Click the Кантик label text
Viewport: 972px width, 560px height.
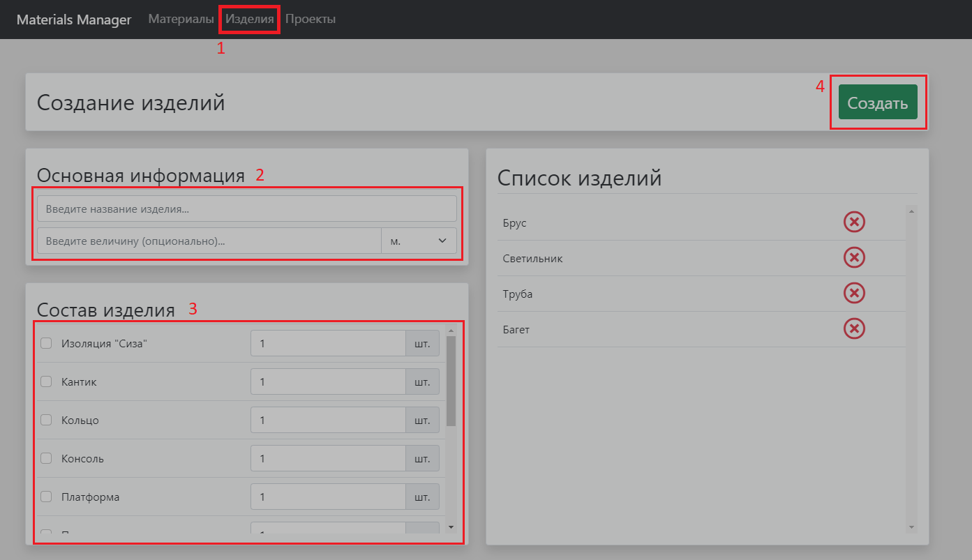click(79, 381)
